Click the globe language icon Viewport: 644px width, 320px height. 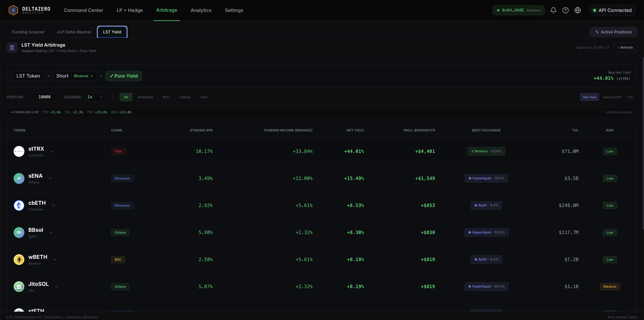(577, 10)
